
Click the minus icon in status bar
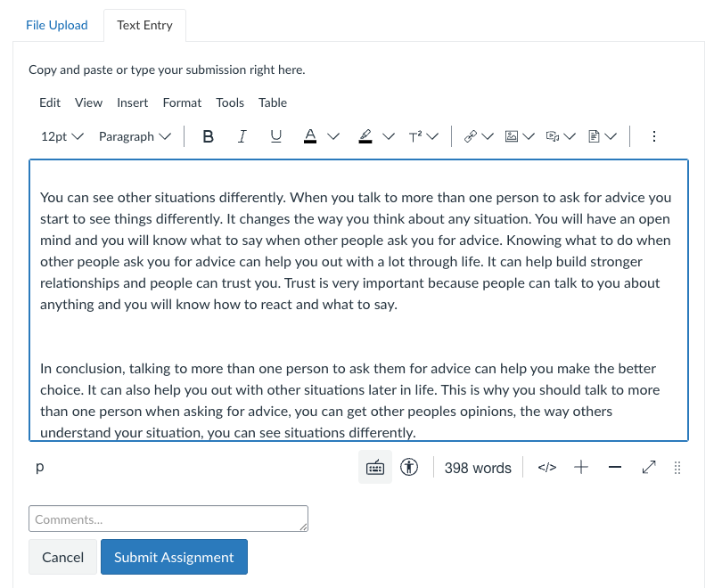615,468
